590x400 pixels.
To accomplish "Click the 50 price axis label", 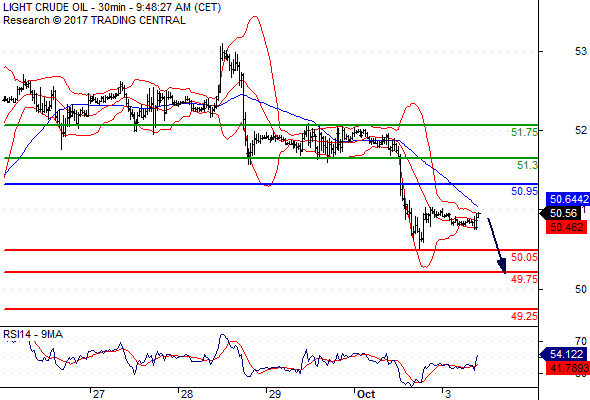I will tap(581, 289).
